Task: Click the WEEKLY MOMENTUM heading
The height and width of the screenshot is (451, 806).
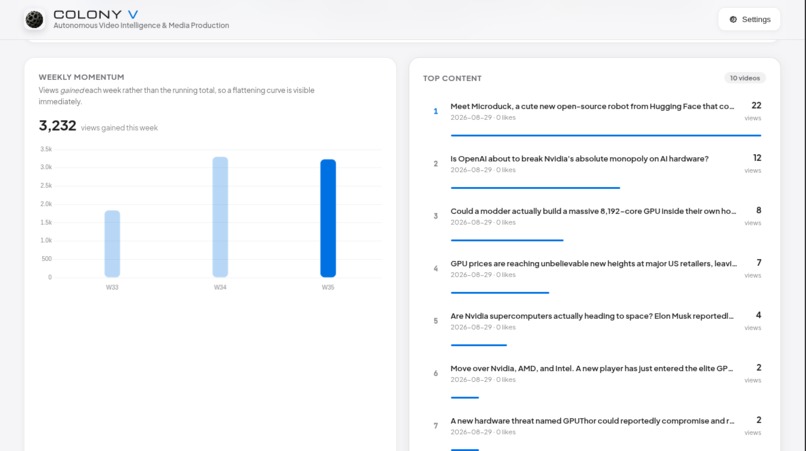Action: [81, 77]
